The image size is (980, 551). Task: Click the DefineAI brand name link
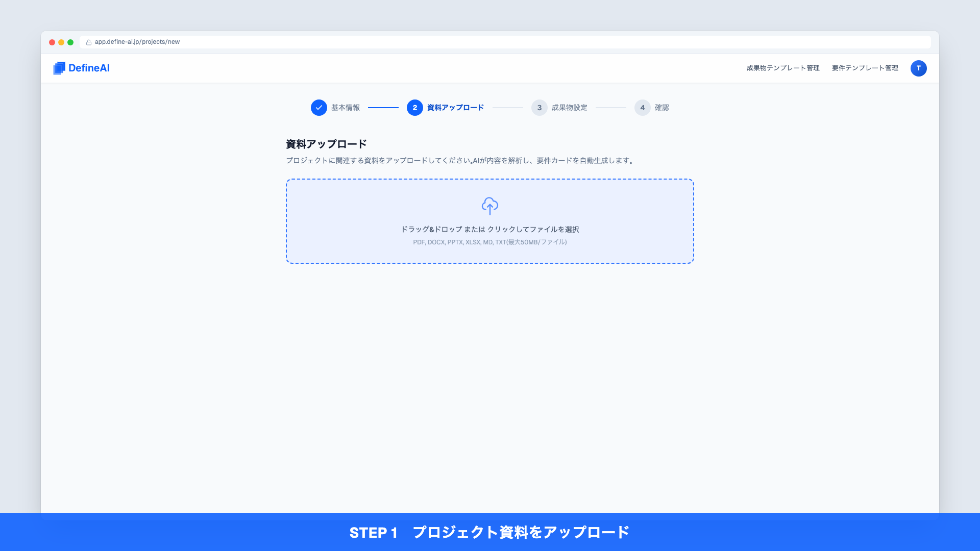[x=89, y=68]
